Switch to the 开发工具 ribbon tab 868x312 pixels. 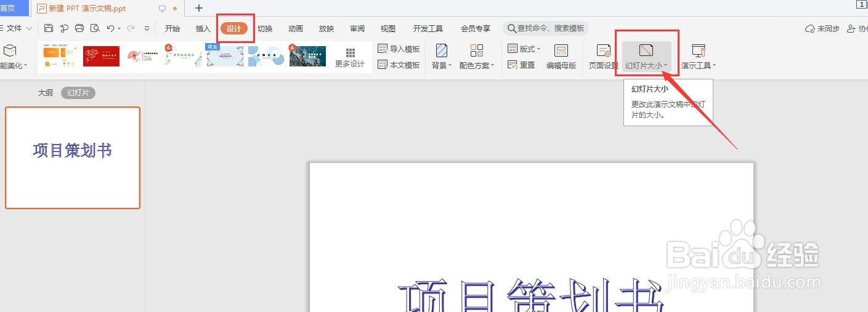(428, 28)
